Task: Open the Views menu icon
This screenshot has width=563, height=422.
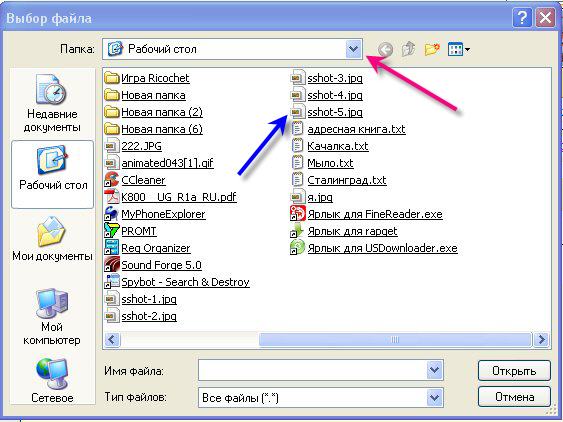Action: tap(459, 49)
